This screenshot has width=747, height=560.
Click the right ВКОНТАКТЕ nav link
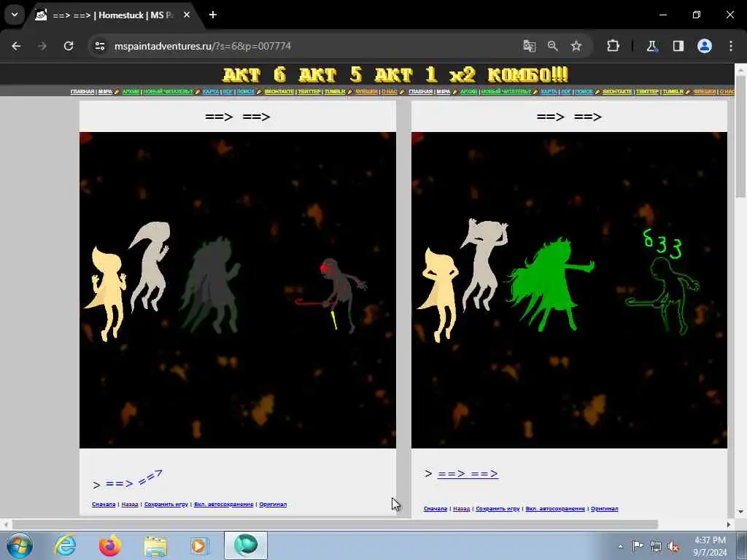617,91
